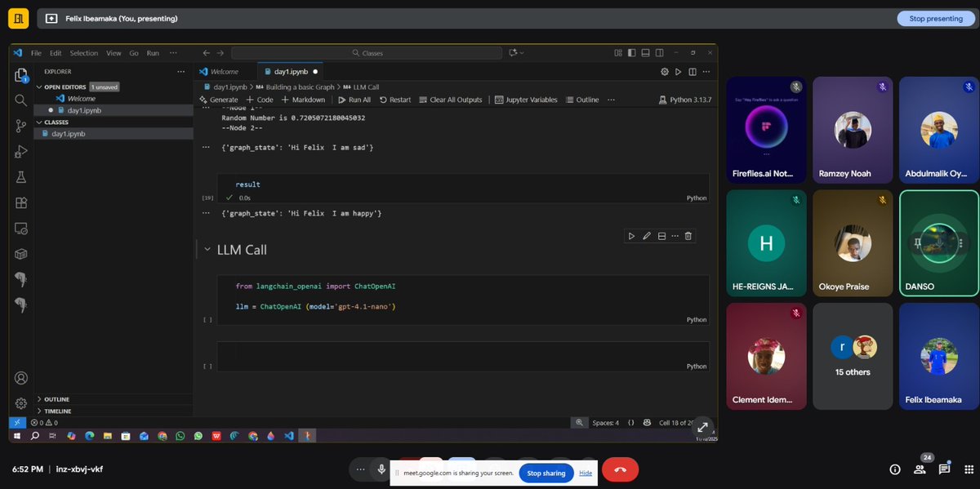
Task: Open Explorer views and more actions ellipsis
Action: pyautogui.click(x=180, y=72)
